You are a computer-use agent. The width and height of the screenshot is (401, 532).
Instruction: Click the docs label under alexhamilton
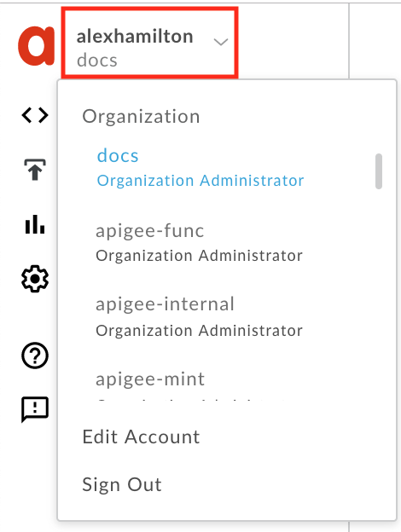[x=97, y=61]
